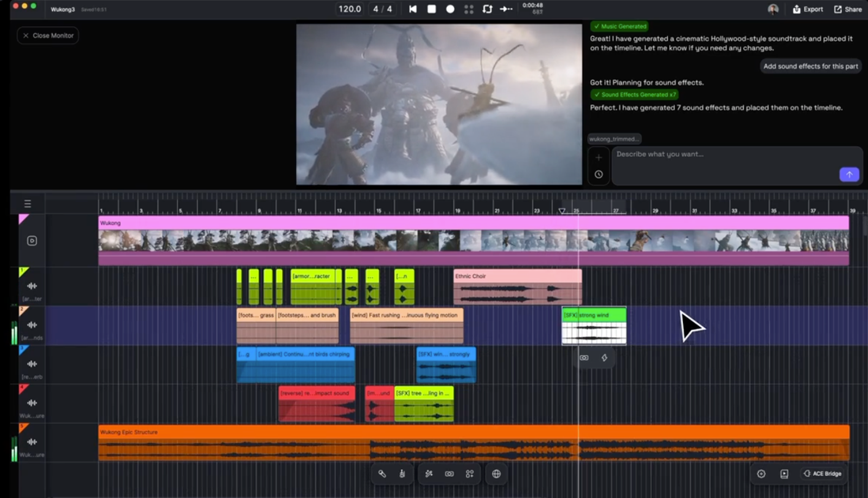Select track 5 waveform icon

click(32, 442)
